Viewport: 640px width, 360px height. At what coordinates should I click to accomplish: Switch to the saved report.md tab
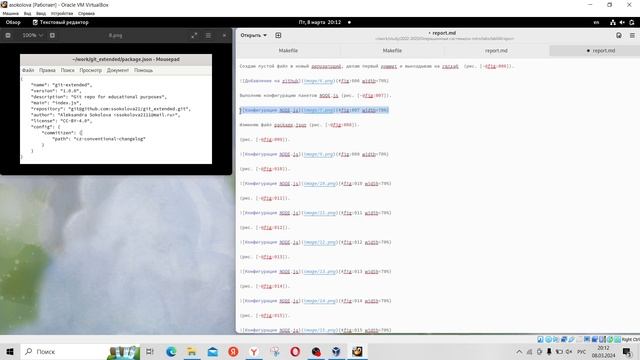(x=496, y=51)
